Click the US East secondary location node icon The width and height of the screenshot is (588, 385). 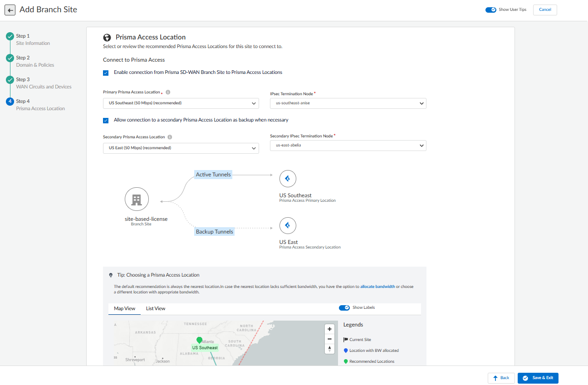coord(288,225)
